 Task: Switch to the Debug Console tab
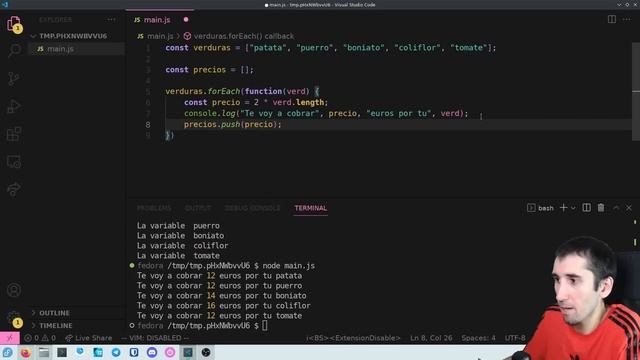253,208
